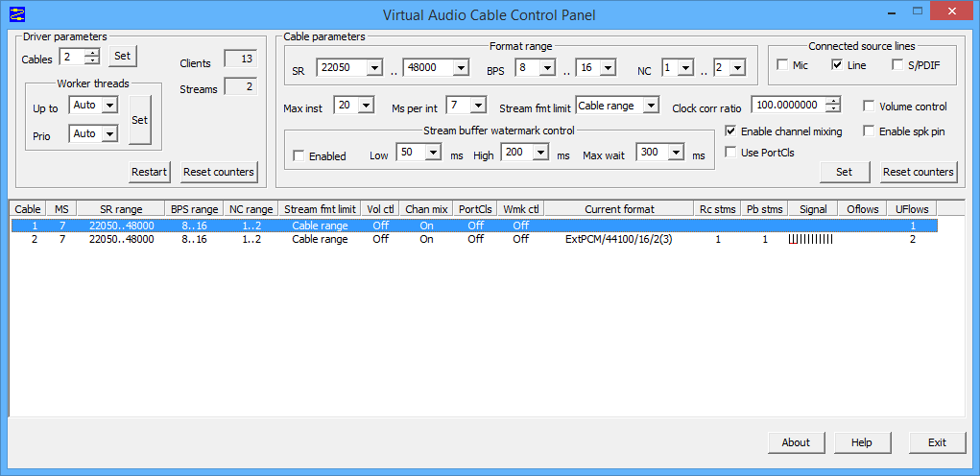The height and width of the screenshot is (476, 980).
Task: Click the MS column header
Action: 61,209
